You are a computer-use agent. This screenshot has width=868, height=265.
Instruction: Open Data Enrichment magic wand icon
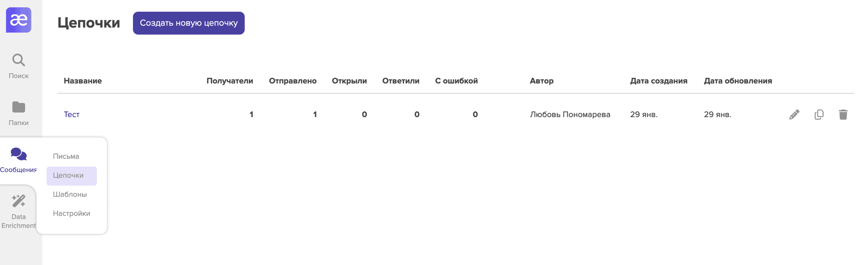point(19,201)
